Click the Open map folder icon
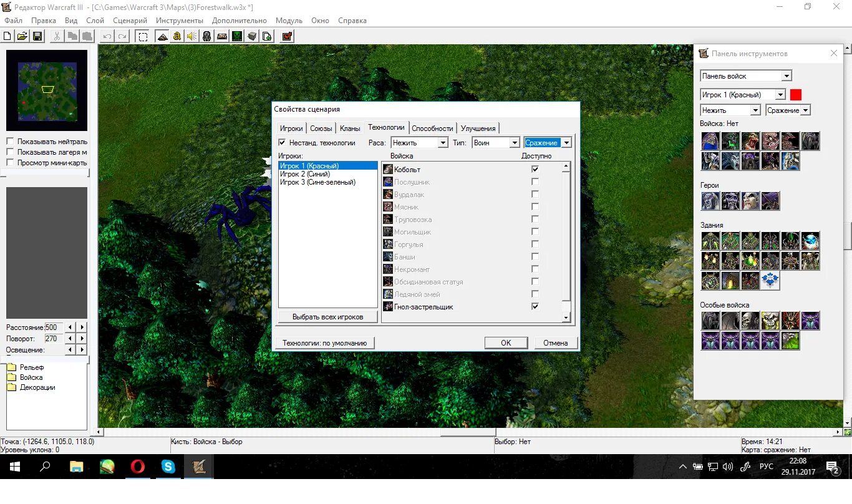Image resolution: width=852 pixels, height=504 pixels. (x=22, y=36)
